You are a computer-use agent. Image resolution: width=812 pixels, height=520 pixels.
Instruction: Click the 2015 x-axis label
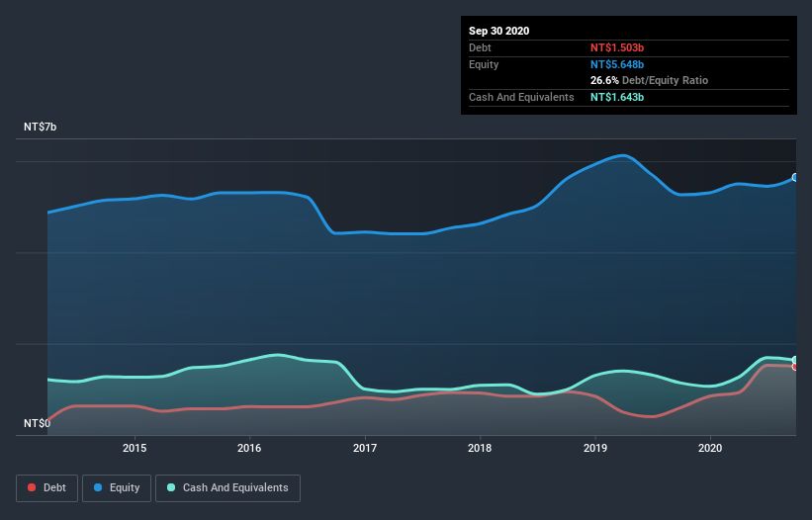click(x=135, y=448)
